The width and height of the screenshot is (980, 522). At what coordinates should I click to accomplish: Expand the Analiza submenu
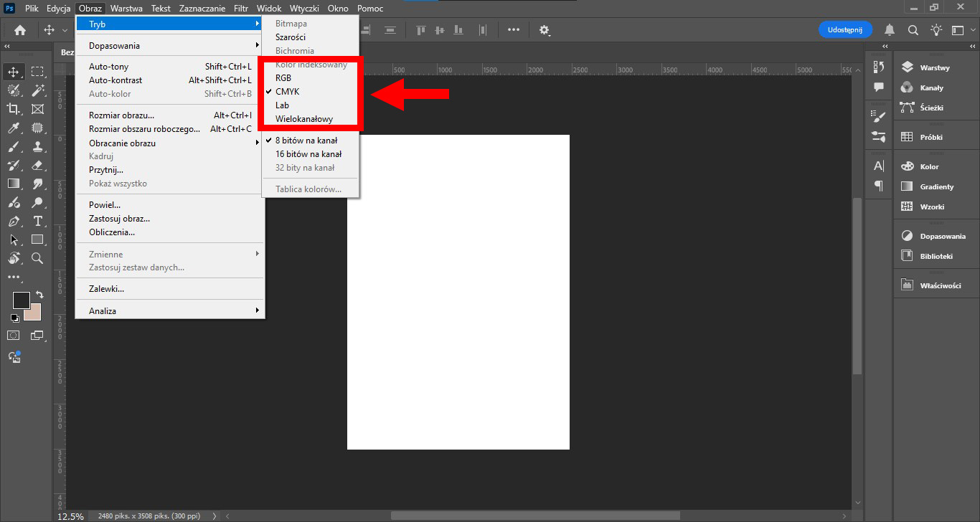tap(171, 311)
